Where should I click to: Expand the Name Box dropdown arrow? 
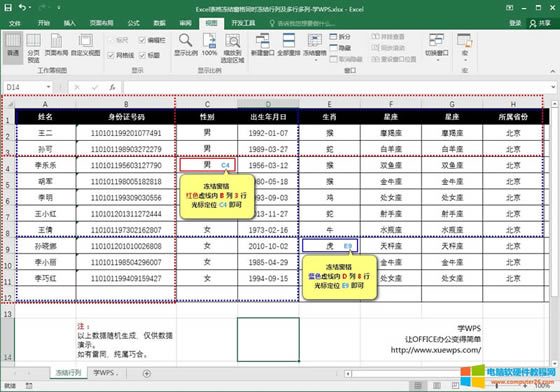[48, 87]
